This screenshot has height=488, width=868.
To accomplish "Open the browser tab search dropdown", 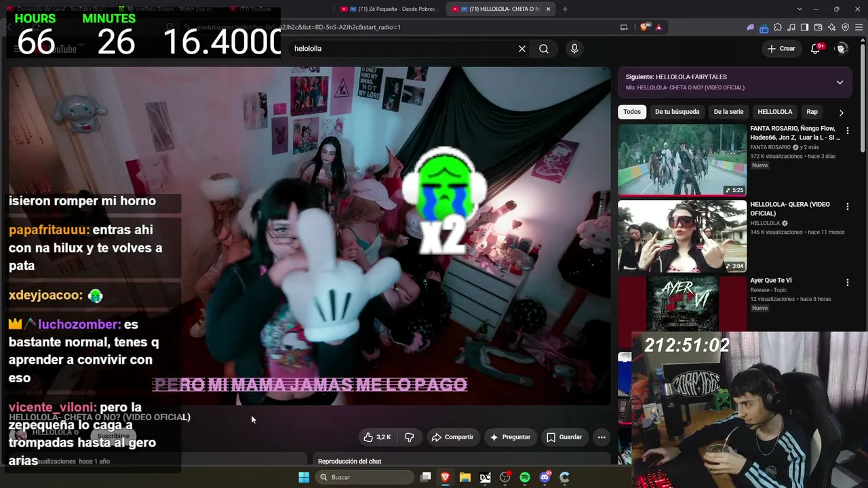I will [800, 9].
